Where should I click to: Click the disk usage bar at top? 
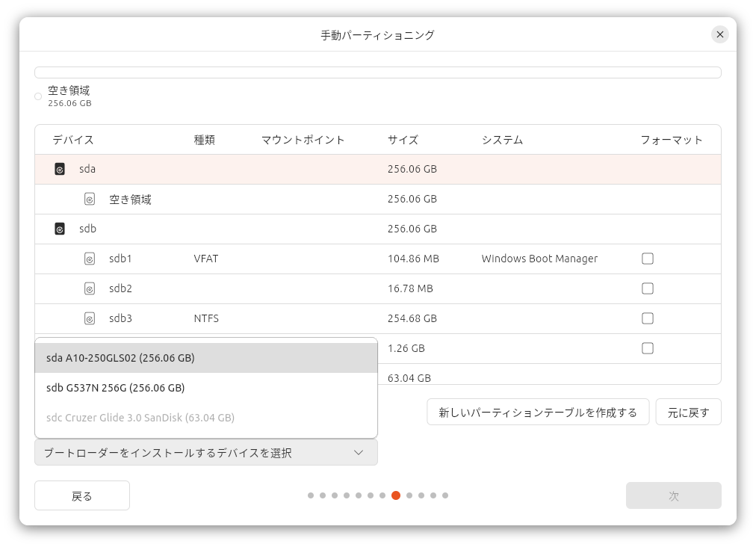pyautogui.click(x=377, y=72)
